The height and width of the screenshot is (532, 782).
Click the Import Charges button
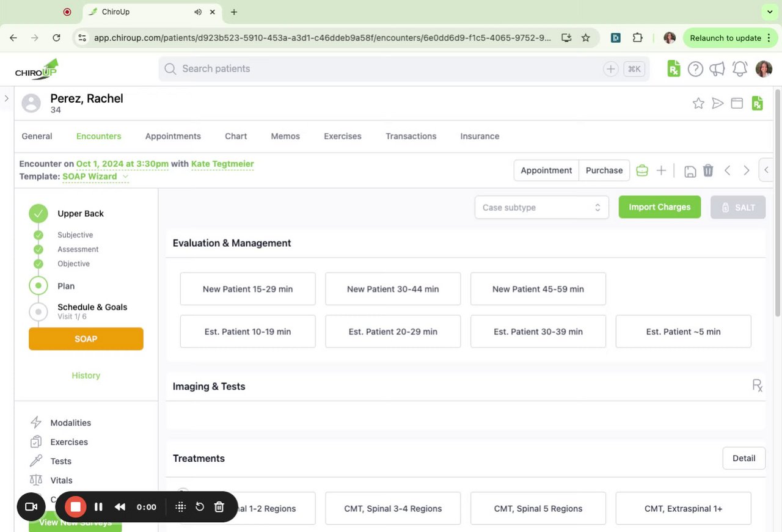tap(660, 207)
